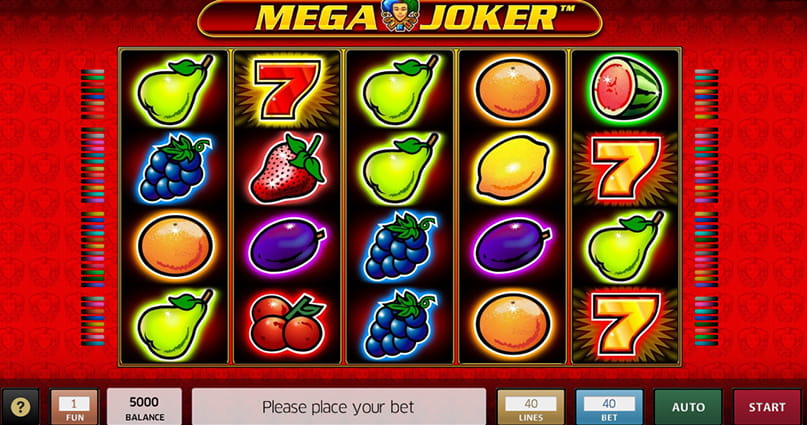This screenshot has height=425, width=807.
Task: Switch the FUN currency mode button
Action: pyautogui.click(x=74, y=407)
